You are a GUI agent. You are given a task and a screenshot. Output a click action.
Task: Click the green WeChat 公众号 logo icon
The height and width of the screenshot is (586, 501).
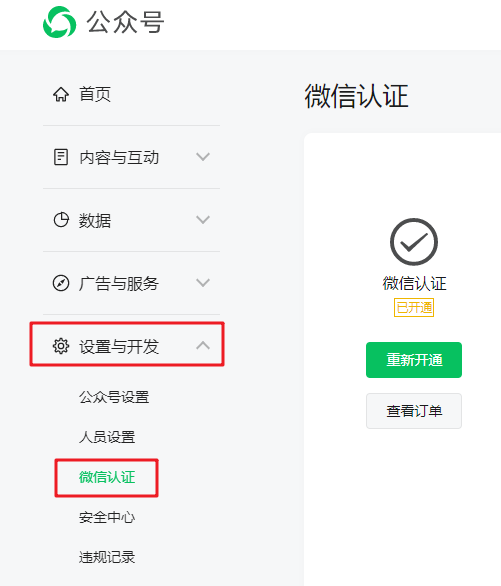click(60, 22)
